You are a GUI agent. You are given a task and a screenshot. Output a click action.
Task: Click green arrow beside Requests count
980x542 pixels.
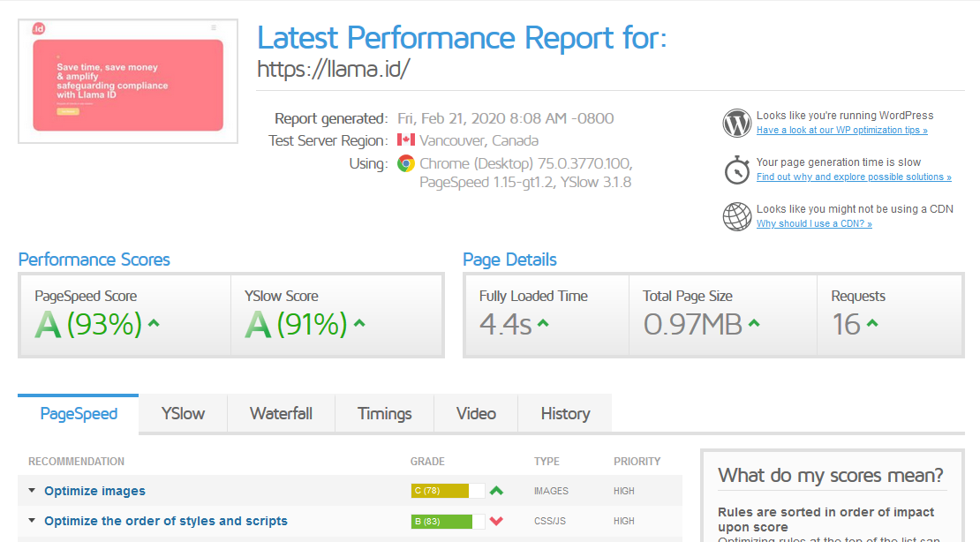(872, 324)
